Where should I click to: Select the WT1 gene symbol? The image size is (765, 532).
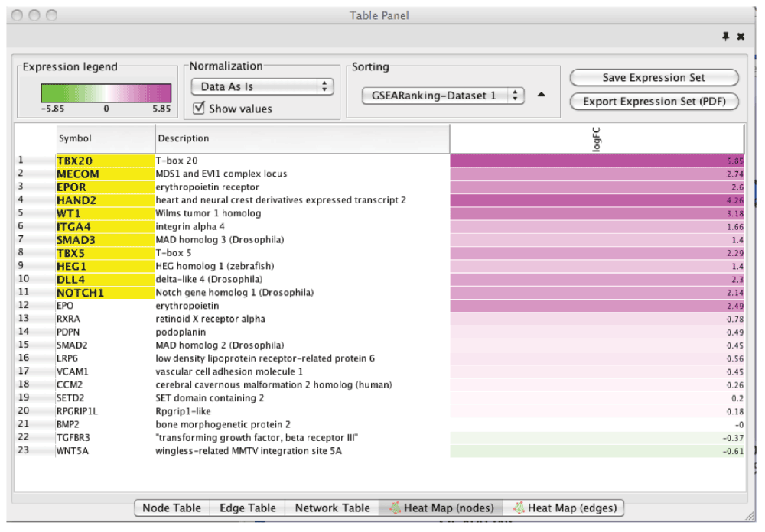click(x=68, y=213)
